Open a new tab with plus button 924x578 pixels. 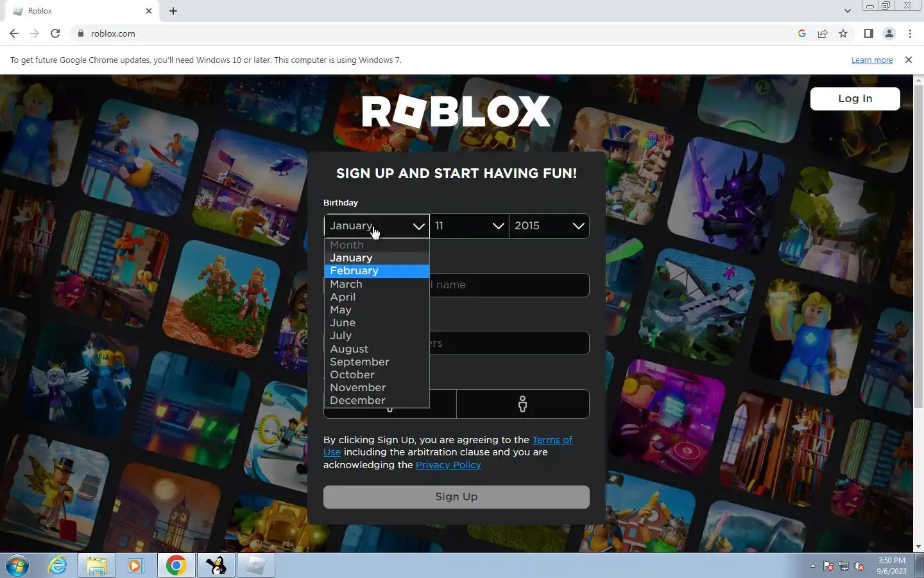coord(173,11)
